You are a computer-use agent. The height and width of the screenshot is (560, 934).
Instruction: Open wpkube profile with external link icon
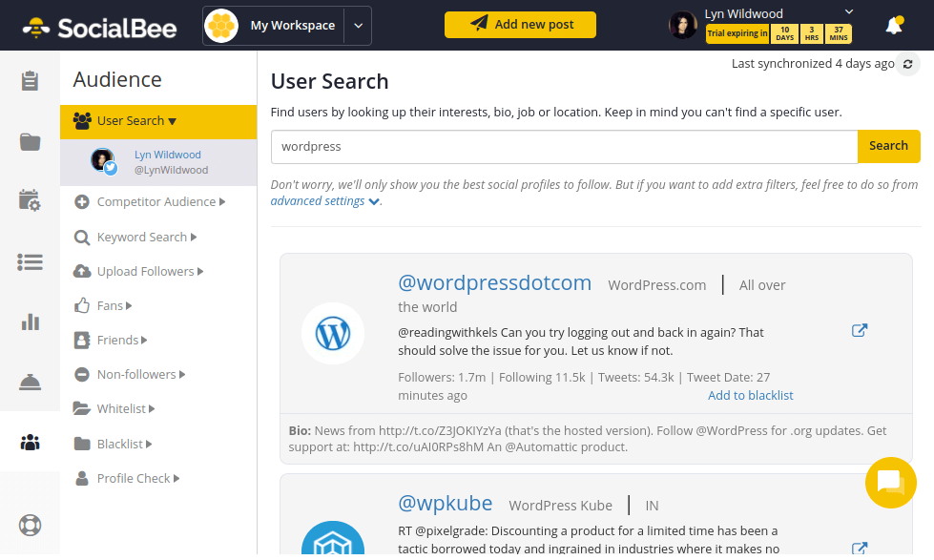tap(859, 549)
